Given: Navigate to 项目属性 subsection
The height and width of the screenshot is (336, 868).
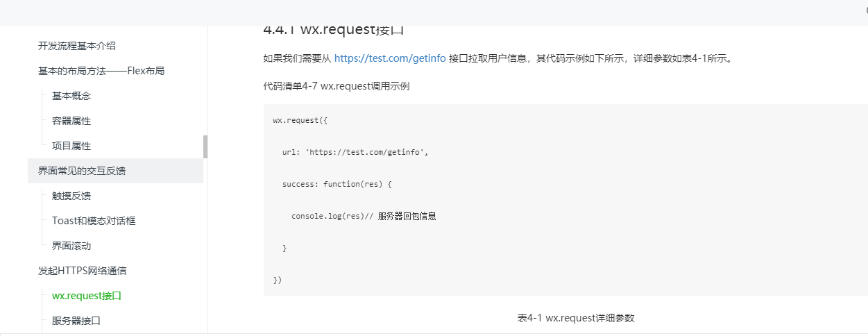Looking at the screenshot, I should tap(71, 146).
